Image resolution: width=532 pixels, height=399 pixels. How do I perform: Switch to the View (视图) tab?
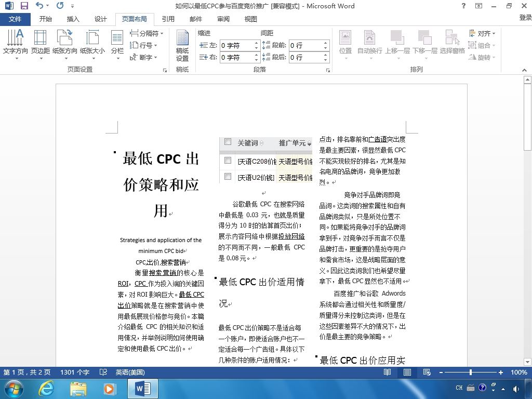pyautogui.click(x=250, y=19)
